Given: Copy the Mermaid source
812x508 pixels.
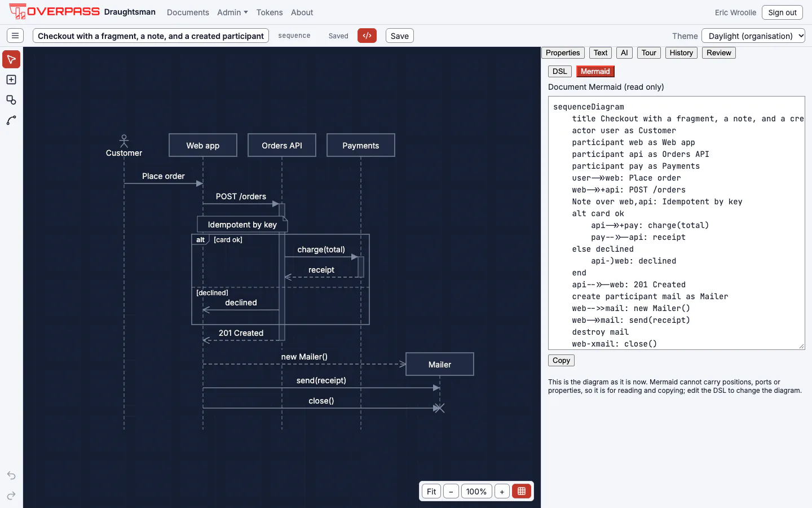Looking at the screenshot, I should 561,360.
